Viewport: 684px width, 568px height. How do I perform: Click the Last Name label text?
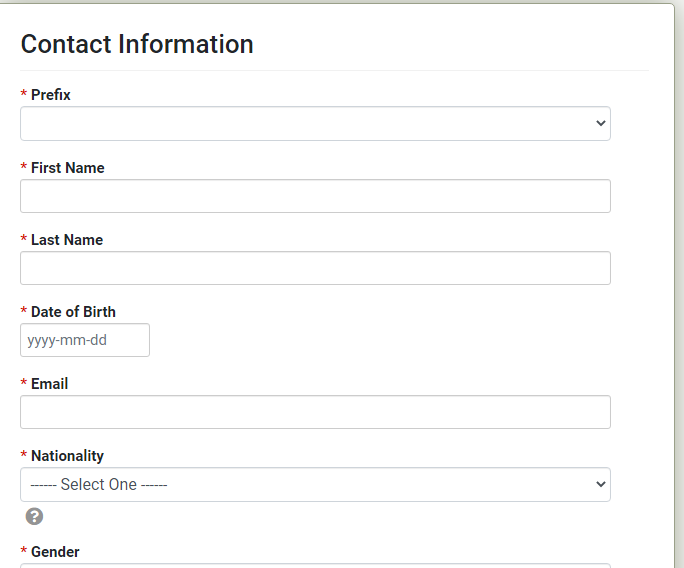point(67,240)
